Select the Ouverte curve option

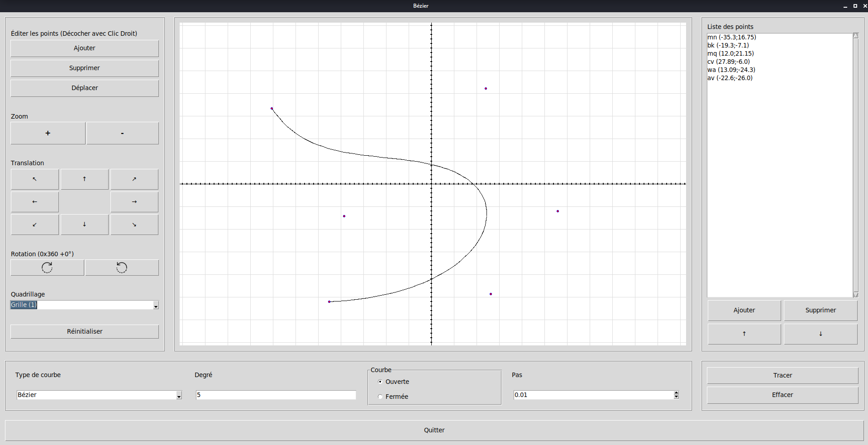(x=380, y=382)
